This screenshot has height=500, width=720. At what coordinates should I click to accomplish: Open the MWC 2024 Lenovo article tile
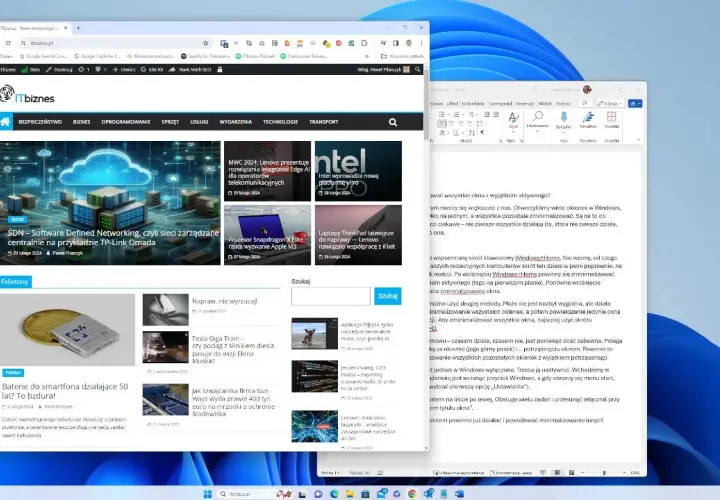click(267, 171)
